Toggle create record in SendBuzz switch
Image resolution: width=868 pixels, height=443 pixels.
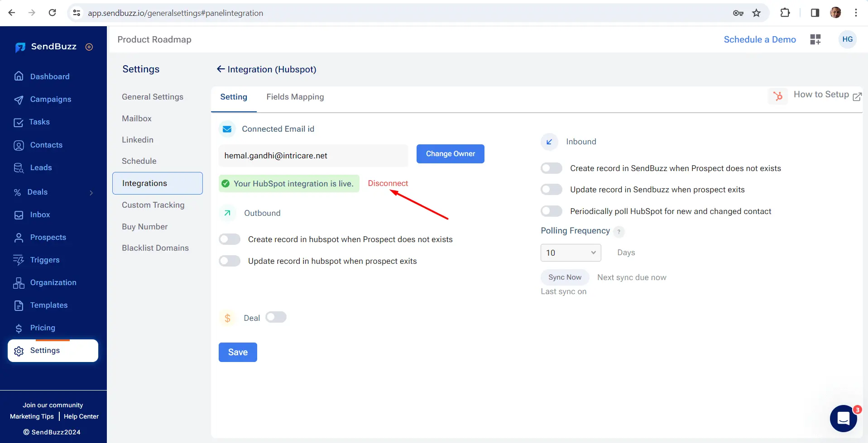(x=551, y=168)
